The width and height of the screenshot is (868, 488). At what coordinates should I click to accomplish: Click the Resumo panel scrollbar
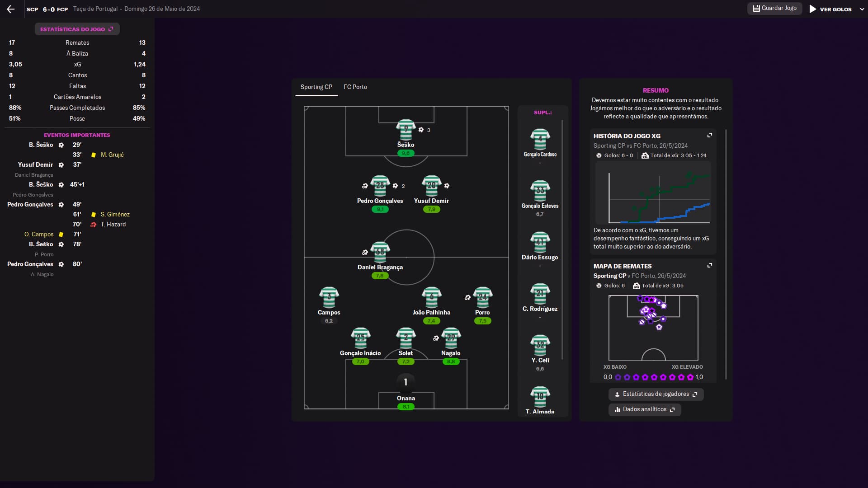pyautogui.click(x=726, y=254)
